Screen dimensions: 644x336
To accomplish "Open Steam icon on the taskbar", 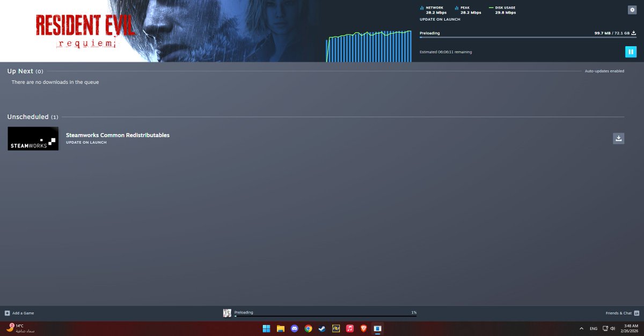I will click(322, 328).
